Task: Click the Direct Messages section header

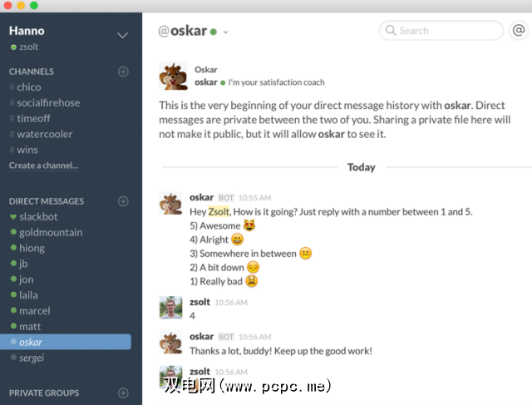Action: 47,201
